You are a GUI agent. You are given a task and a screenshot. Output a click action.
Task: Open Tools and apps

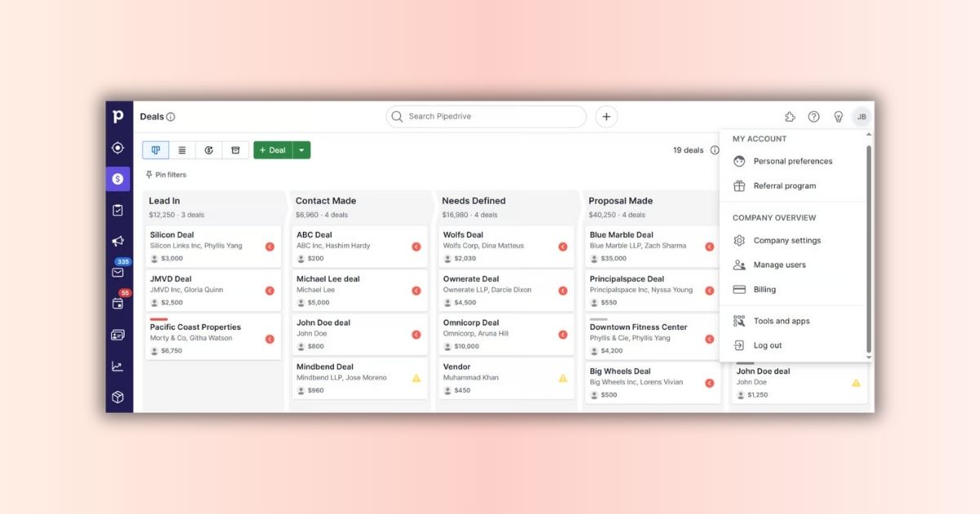tap(793, 321)
